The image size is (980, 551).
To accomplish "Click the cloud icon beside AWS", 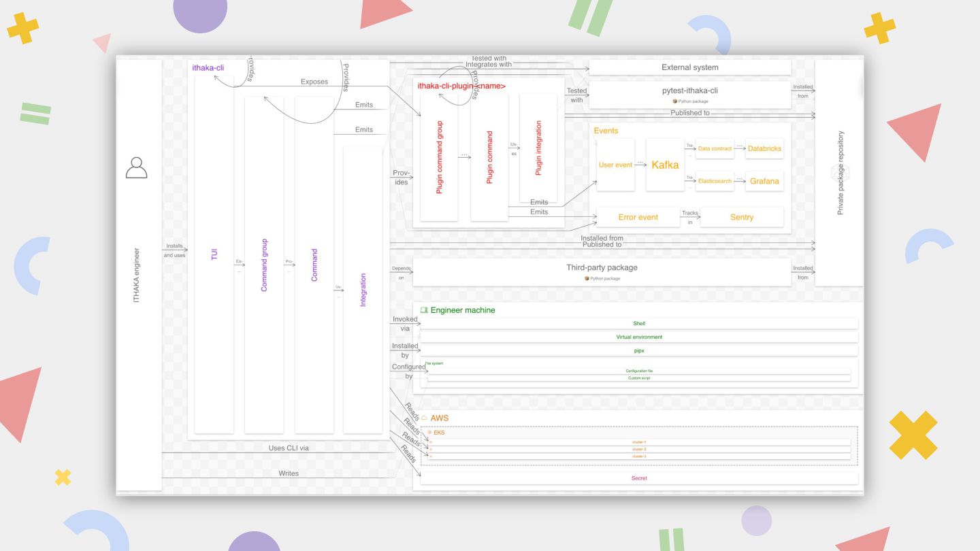I will 424,418.
